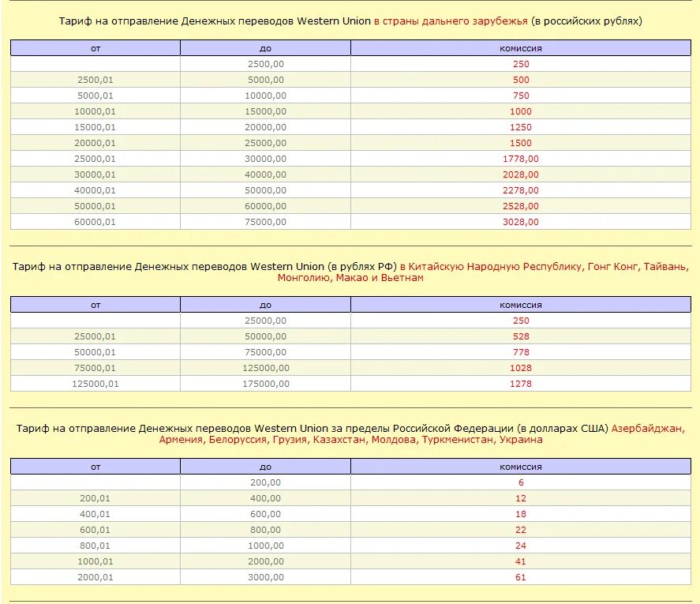Select the 10000,00 upper limit cell
700x604 pixels.
pyautogui.click(x=266, y=96)
